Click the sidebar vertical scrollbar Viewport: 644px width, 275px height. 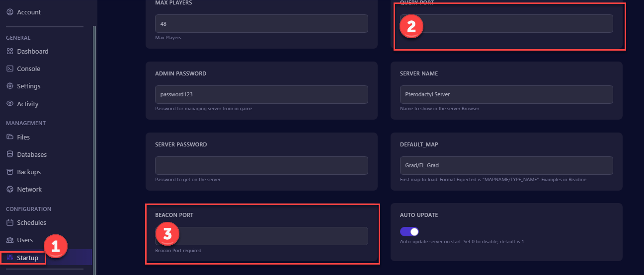click(94, 149)
